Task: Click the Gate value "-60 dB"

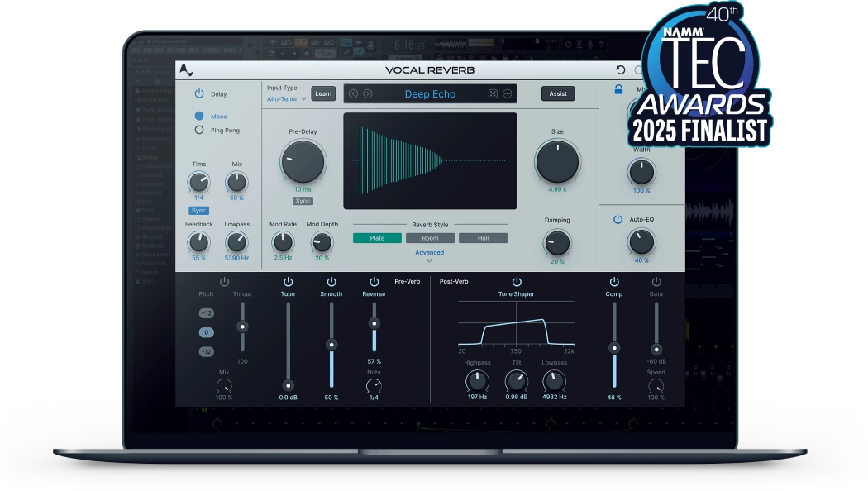Action: coord(656,361)
